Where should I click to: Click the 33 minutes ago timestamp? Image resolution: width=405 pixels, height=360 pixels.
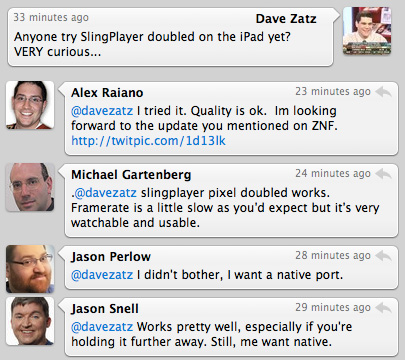click(51, 17)
